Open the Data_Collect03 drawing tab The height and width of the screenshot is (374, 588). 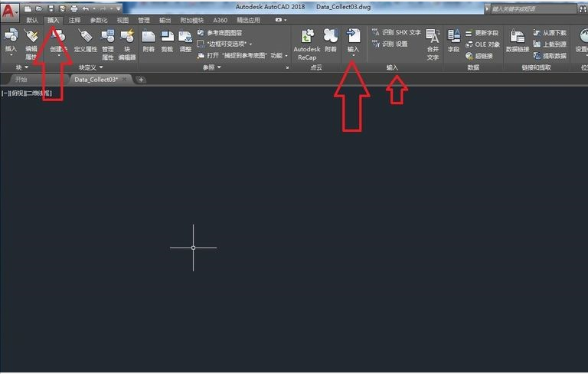tap(96, 79)
